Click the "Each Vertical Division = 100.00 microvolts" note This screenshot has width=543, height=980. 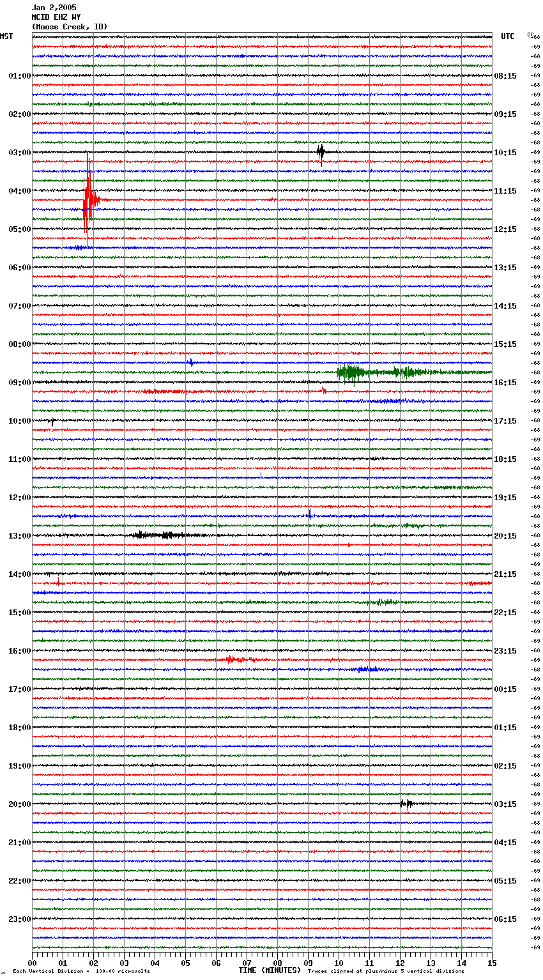[x=81, y=971]
